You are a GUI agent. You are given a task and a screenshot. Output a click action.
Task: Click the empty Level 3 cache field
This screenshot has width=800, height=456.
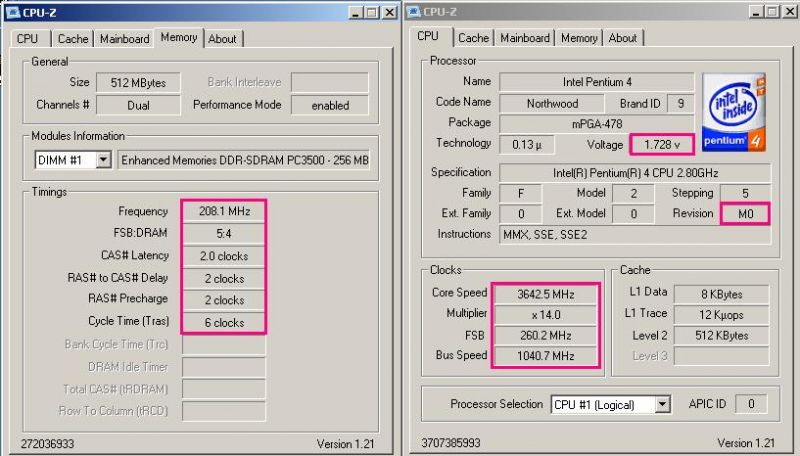click(721, 356)
